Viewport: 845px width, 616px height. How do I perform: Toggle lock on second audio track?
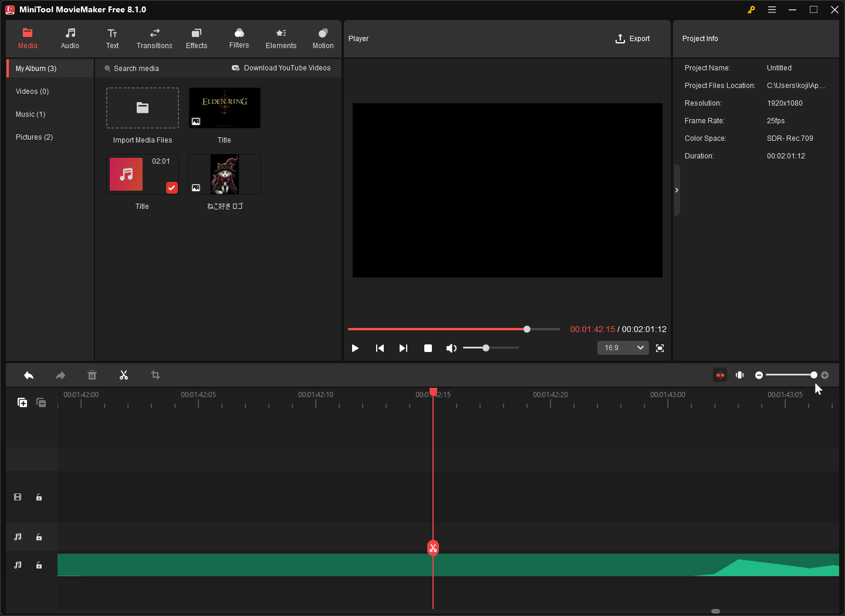pyautogui.click(x=39, y=566)
